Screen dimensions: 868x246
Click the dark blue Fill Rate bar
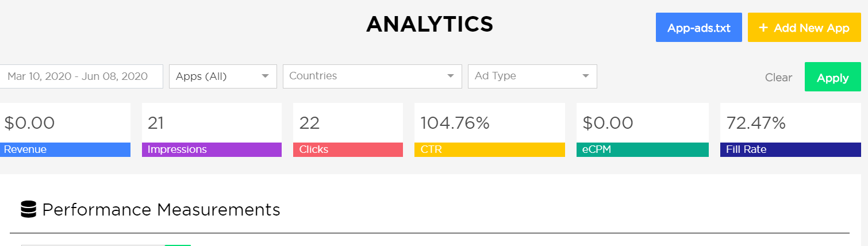(x=790, y=149)
